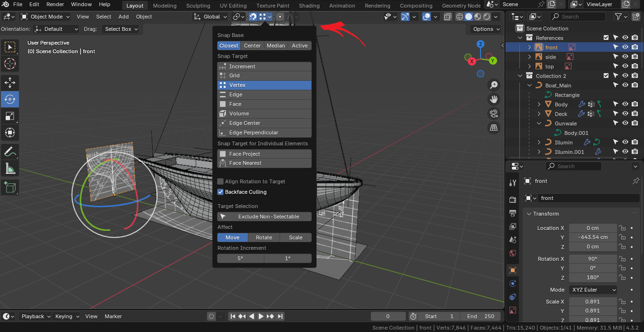Hide the side reference eye icon
Viewport: 644px width, 332px height.
click(x=625, y=57)
